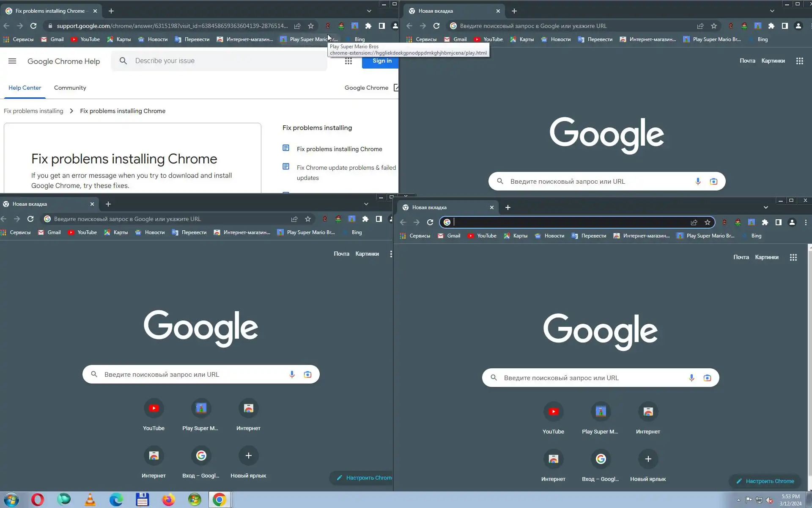The width and height of the screenshot is (812, 508).
Task: Open Google apps grid in top-right window
Action: [x=799, y=61]
